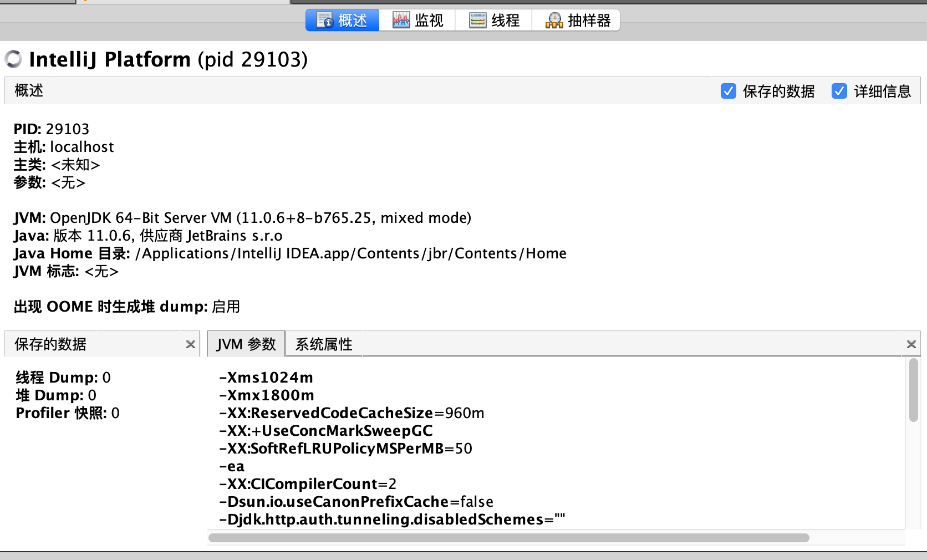927x560 pixels.
Task: Click the Profiler 快照 count line
Action: (68, 413)
